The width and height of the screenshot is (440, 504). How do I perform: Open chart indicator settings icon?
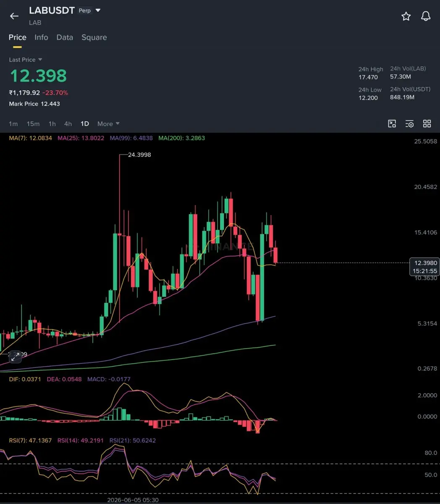click(x=409, y=123)
